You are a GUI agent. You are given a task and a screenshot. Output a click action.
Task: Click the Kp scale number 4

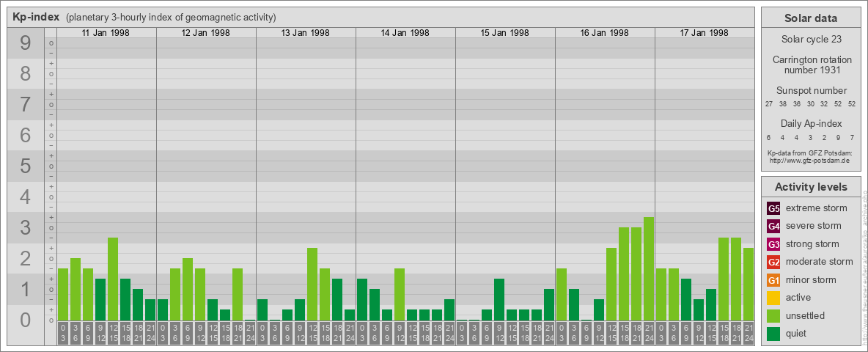25,197
